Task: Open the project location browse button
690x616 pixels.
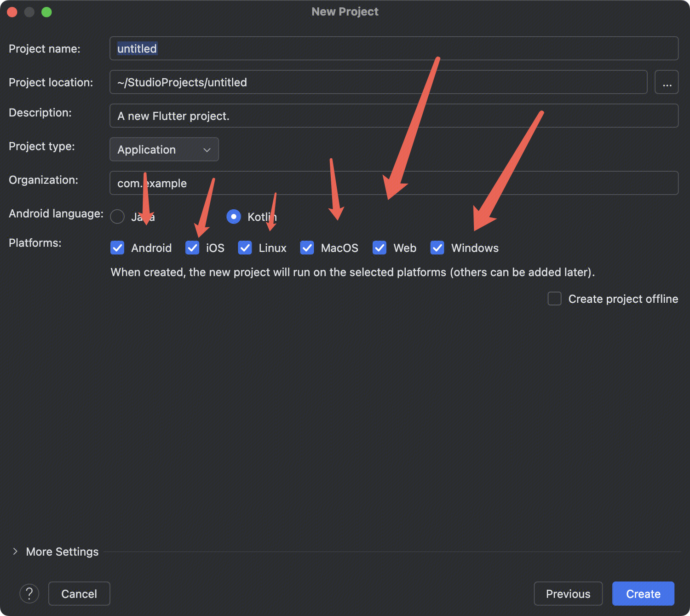Action: 666,82
